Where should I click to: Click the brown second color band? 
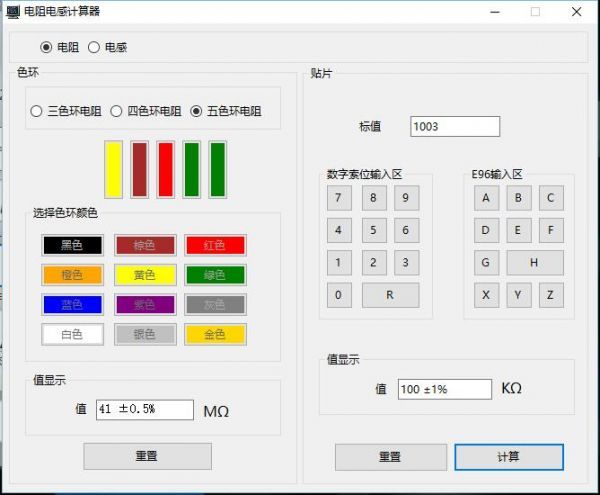[x=140, y=169]
